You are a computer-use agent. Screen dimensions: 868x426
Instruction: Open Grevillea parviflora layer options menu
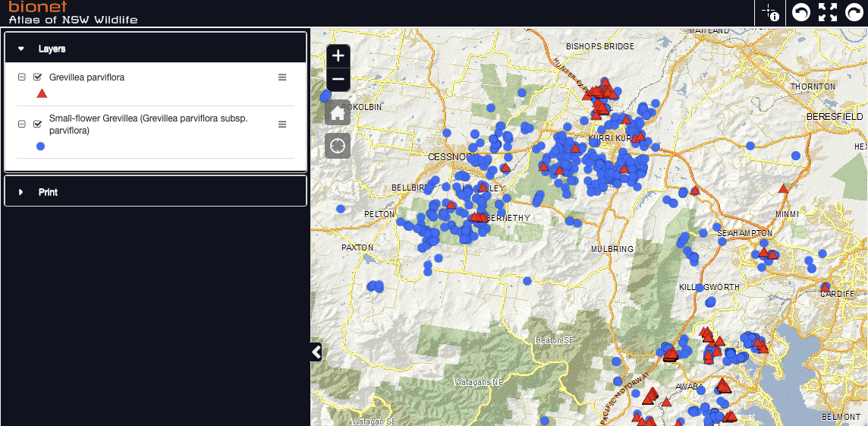[282, 77]
